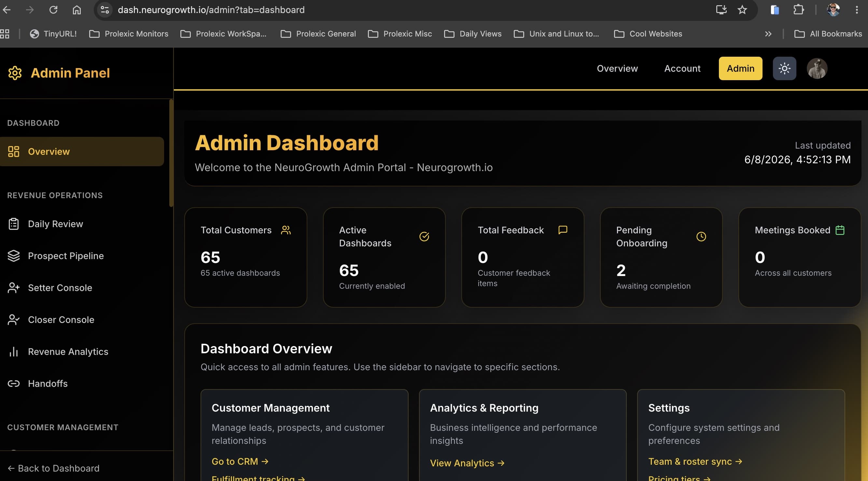Click the Prospect Pipeline layers icon
The height and width of the screenshot is (481, 868).
13,256
